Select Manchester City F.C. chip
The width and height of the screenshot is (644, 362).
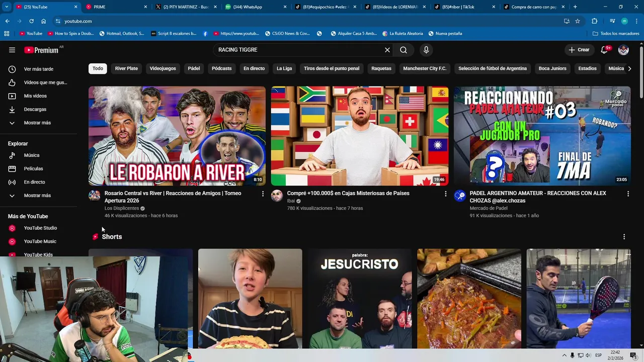click(425, 68)
